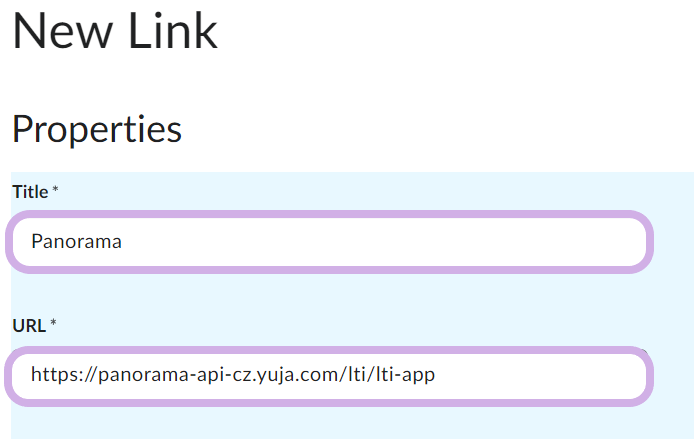
Task: Click empty space right of Panorama text
Action: click(x=400, y=241)
